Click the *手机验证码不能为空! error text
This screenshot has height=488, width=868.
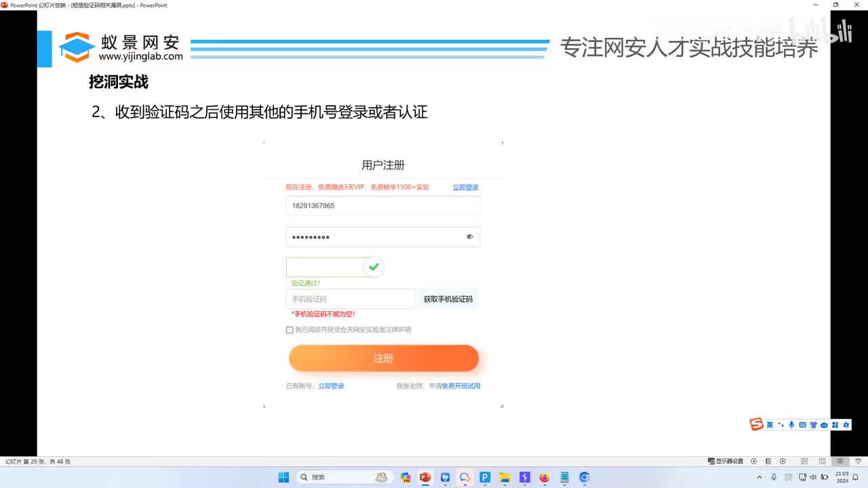[323, 314]
